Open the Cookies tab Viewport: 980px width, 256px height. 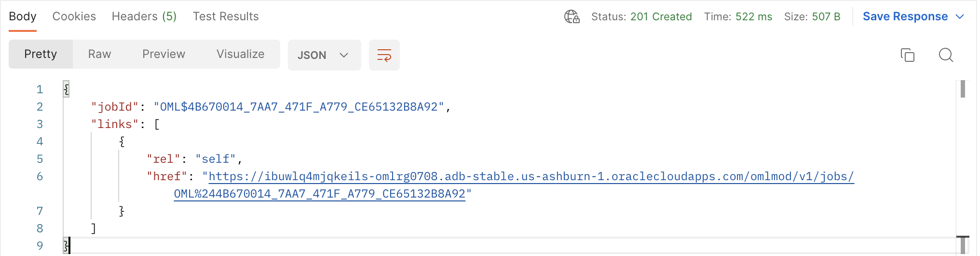[74, 17]
